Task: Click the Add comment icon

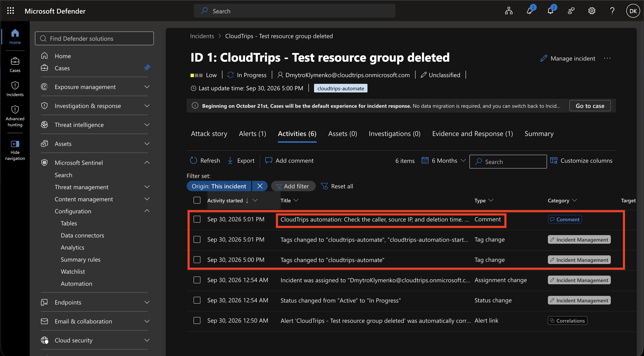Action: 269,160
